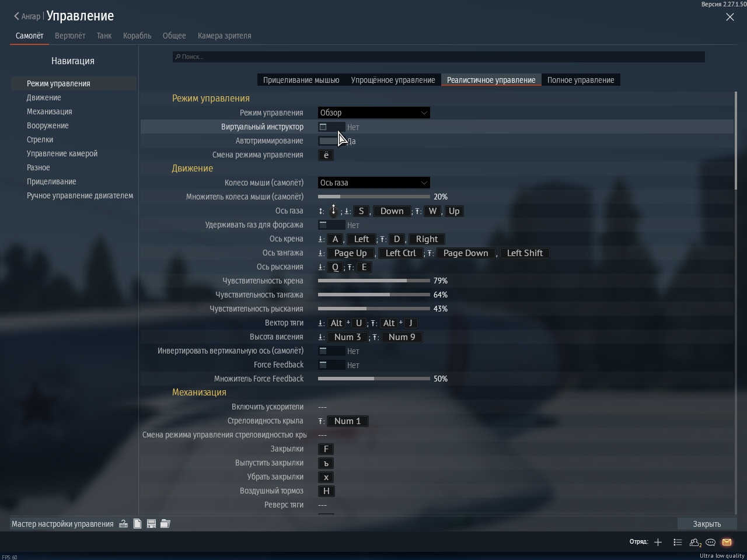Toggle Удерживать газ для форсажа switch
This screenshot has width=747, height=560.
[330, 225]
